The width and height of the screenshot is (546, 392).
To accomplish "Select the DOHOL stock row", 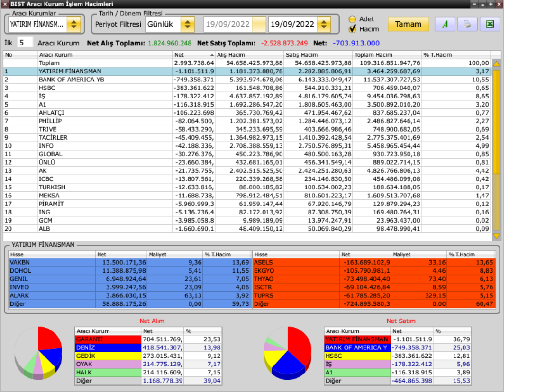I will [x=129, y=271].
